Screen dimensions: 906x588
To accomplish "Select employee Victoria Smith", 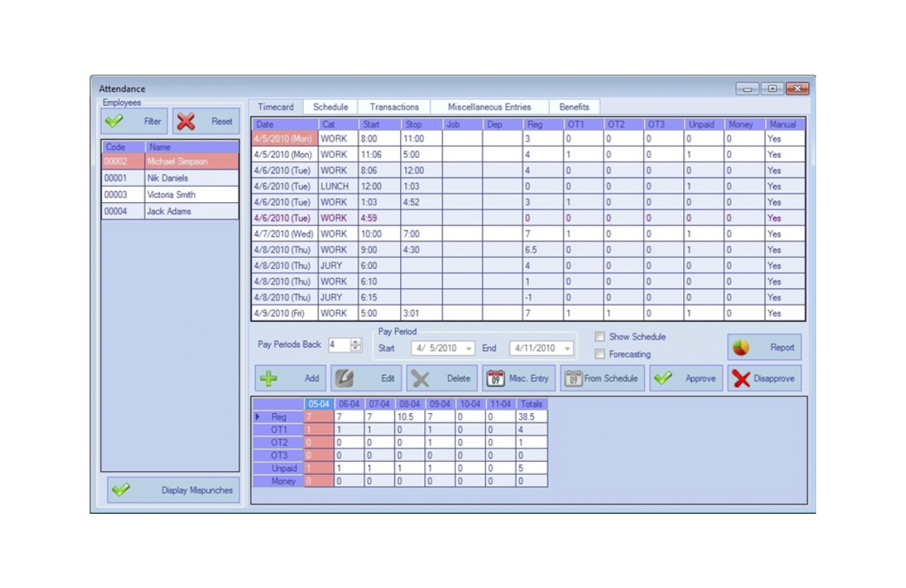I will point(170,195).
